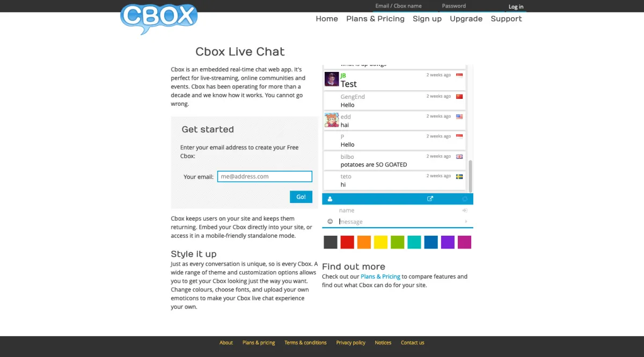Open the Privacy policy footer link
Image resolution: width=644 pixels, height=357 pixels.
click(x=351, y=343)
